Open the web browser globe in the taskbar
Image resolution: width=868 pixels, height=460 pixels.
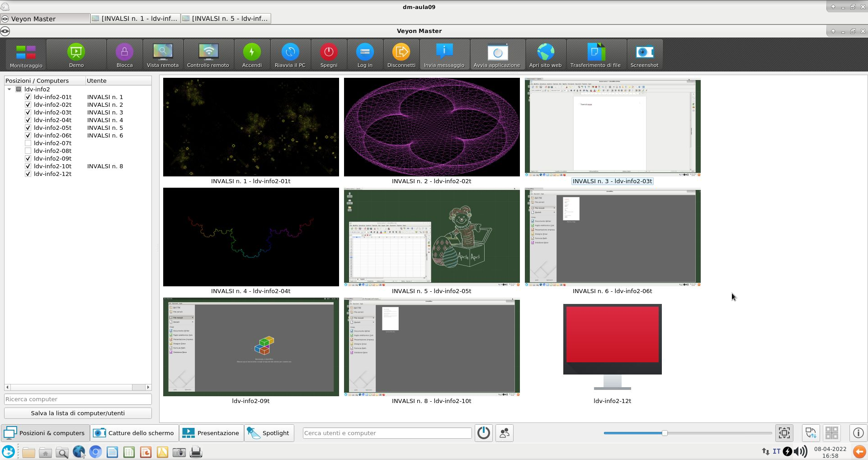(x=79, y=452)
